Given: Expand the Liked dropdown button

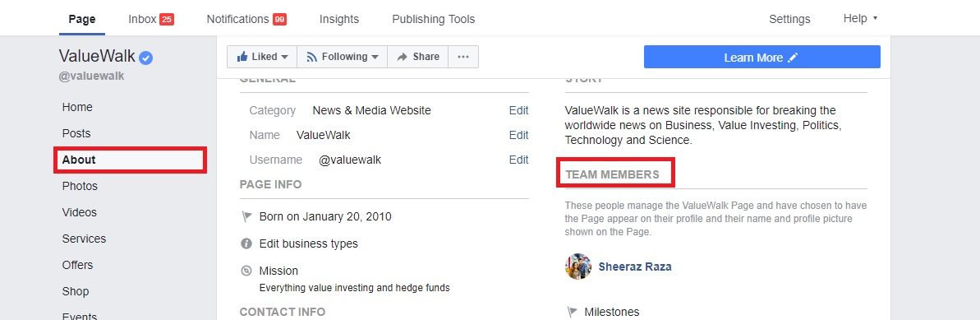Looking at the screenshot, I should point(262,57).
